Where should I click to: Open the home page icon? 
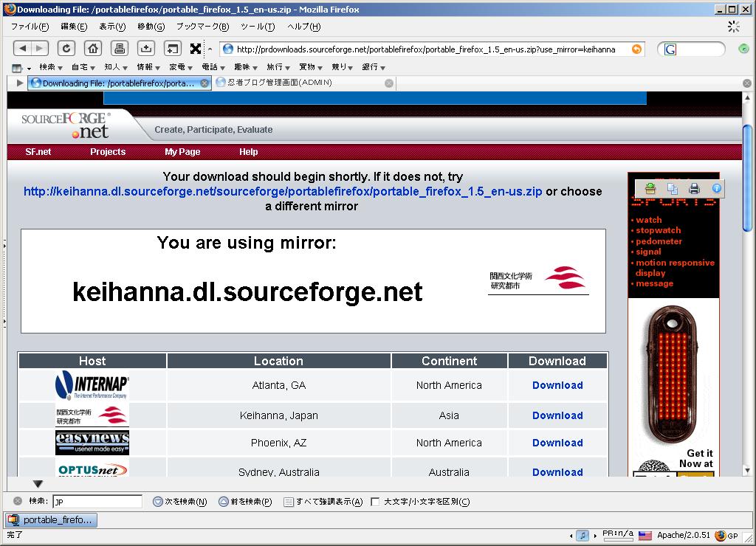(x=93, y=48)
